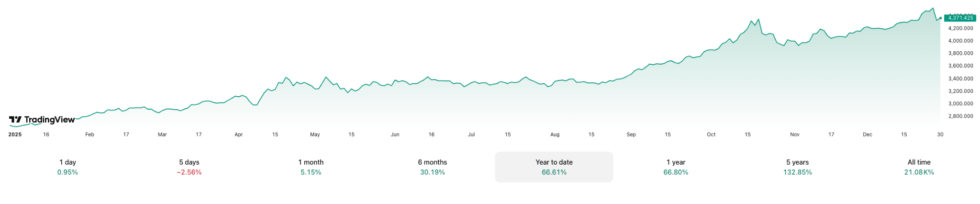Click the Dec label on time axis
The image size is (980, 204).
pyautogui.click(x=867, y=135)
